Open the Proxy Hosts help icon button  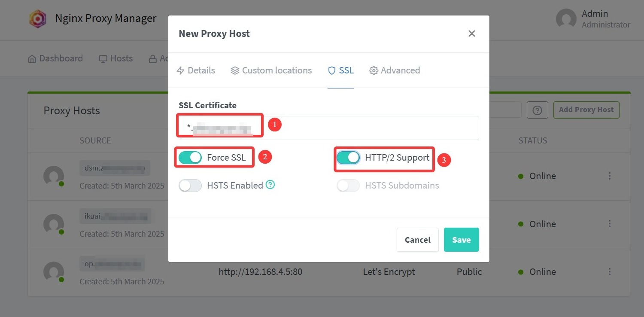point(537,110)
